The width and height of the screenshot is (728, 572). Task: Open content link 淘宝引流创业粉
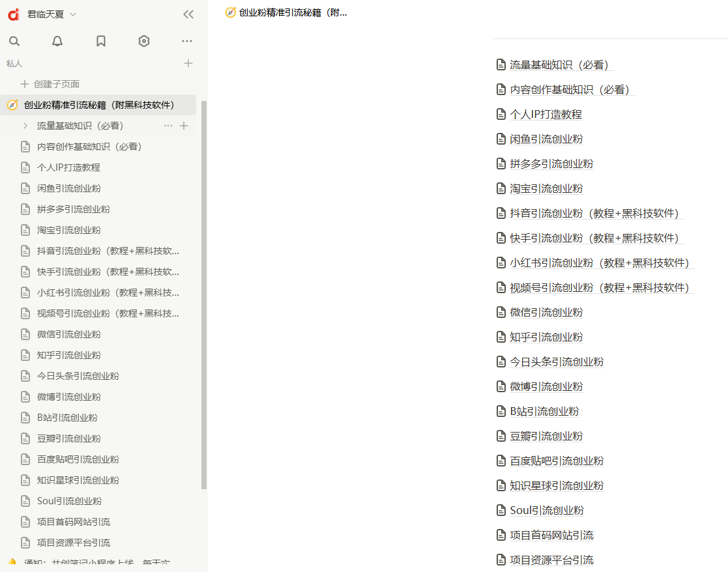(546, 188)
